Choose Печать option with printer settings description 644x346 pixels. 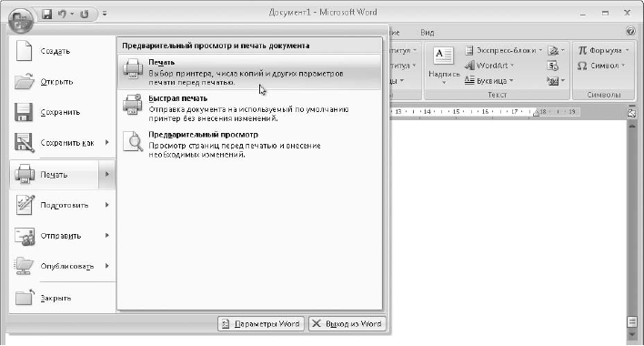coord(249,72)
